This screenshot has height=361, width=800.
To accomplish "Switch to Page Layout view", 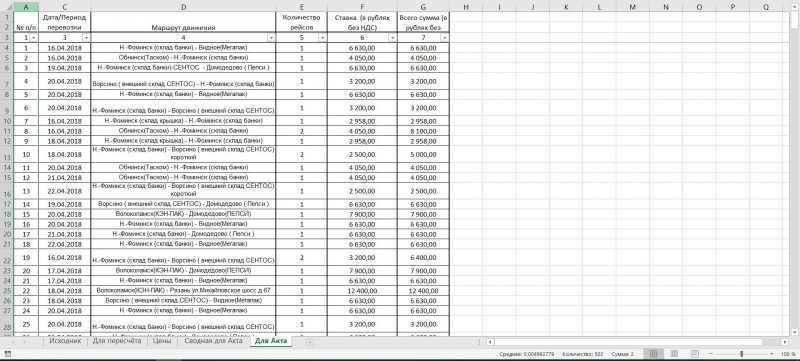I will (673, 353).
